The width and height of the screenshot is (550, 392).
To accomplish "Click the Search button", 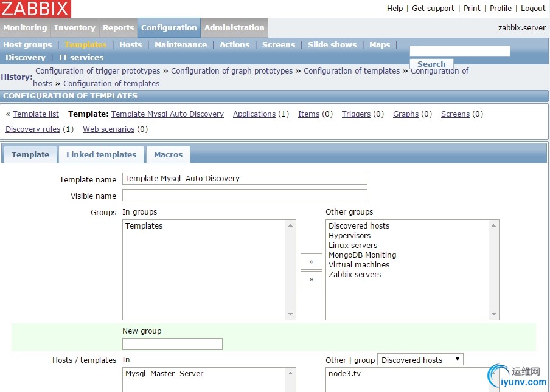I will 431,64.
